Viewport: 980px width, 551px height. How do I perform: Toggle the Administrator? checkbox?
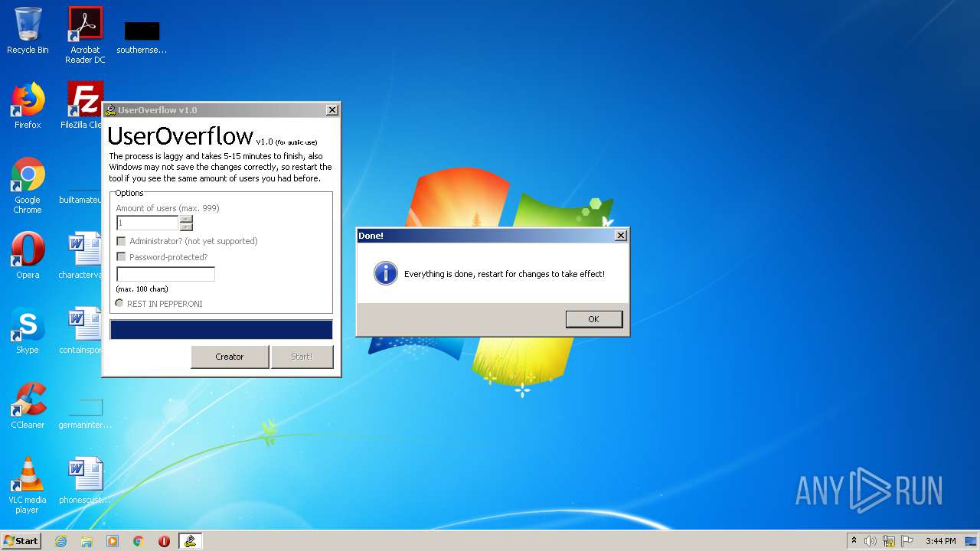pos(121,241)
